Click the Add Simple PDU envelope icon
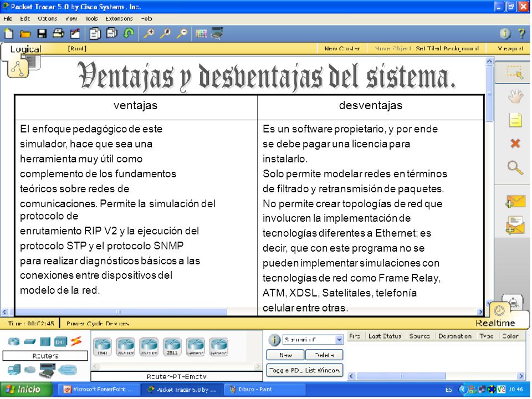The width and height of the screenshot is (532, 399). pyautogui.click(x=515, y=201)
